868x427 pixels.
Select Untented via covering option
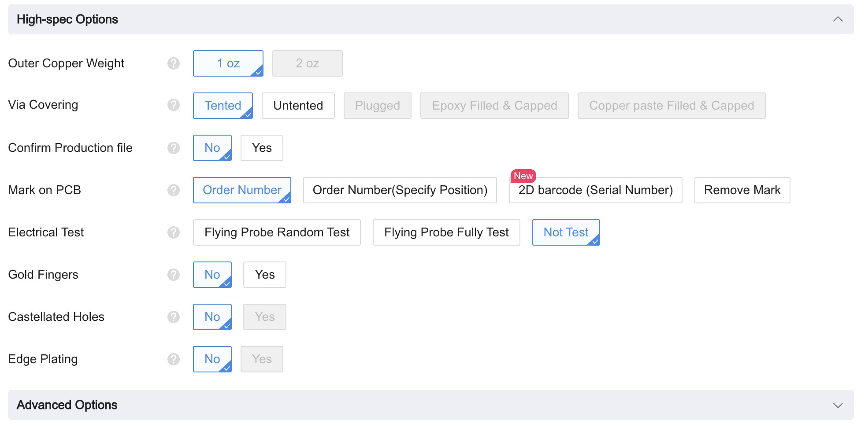click(298, 106)
